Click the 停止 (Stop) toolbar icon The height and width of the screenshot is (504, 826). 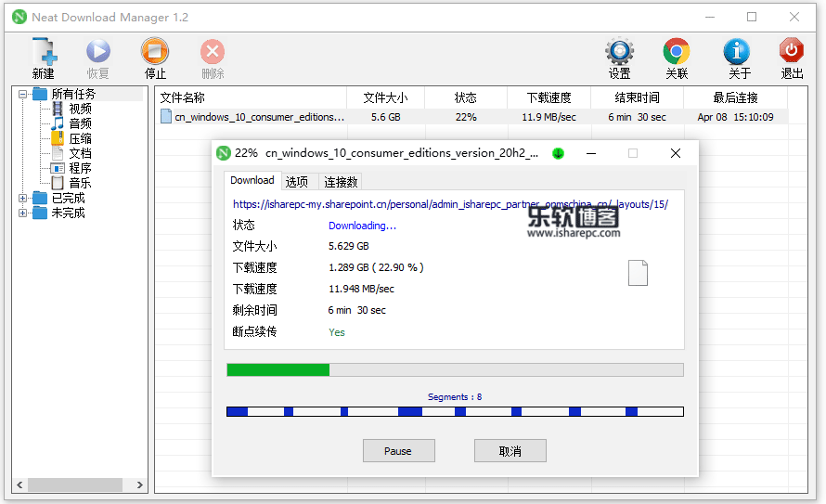click(x=155, y=52)
